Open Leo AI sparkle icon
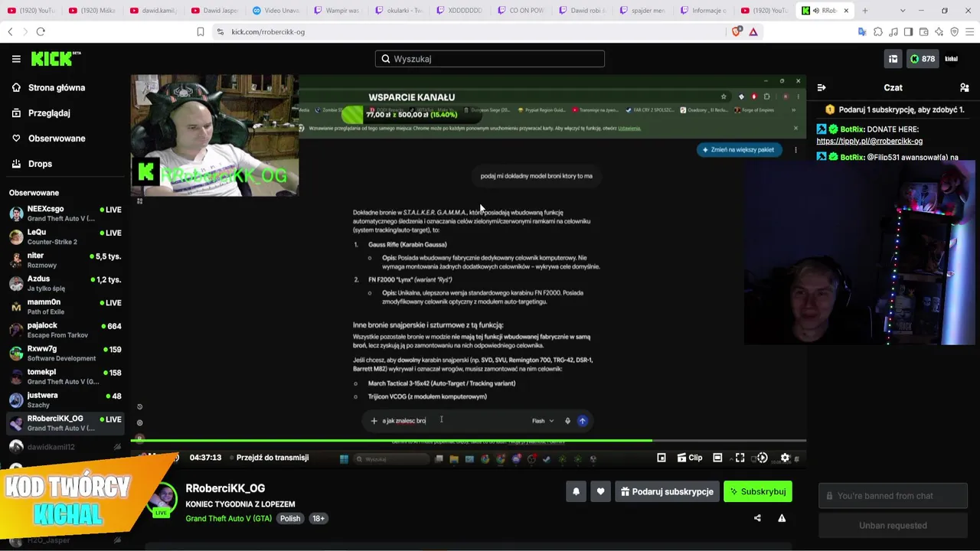The height and width of the screenshot is (551, 980). [x=939, y=31]
